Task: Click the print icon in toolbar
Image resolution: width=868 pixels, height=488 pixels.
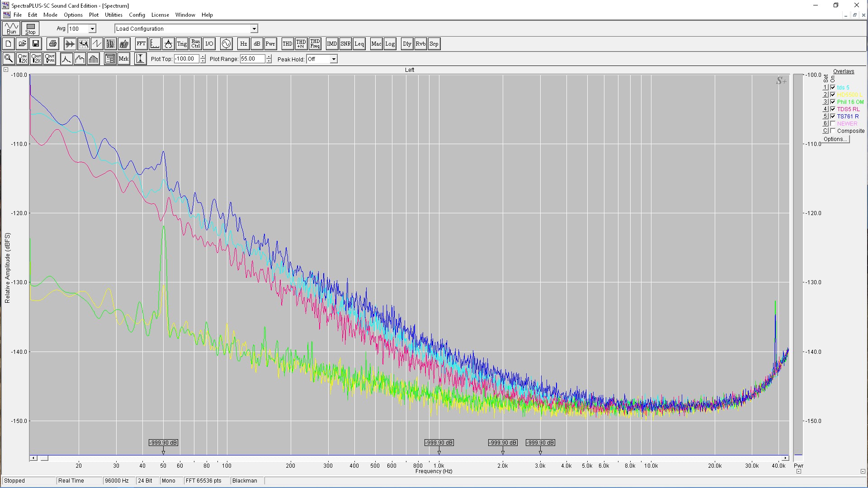Action: (x=53, y=44)
